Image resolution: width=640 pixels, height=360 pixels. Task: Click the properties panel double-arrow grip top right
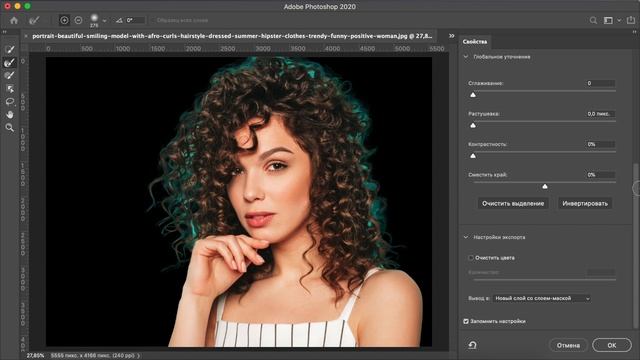click(x=635, y=31)
